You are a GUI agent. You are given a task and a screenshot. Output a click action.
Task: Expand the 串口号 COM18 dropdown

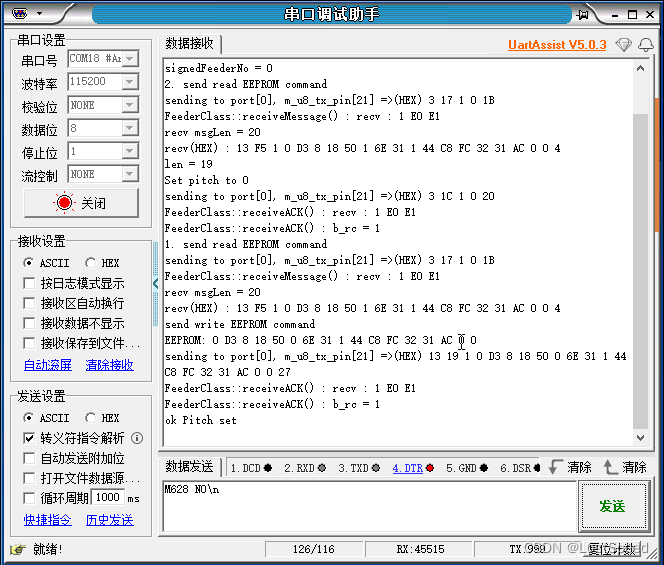click(x=130, y=58)
